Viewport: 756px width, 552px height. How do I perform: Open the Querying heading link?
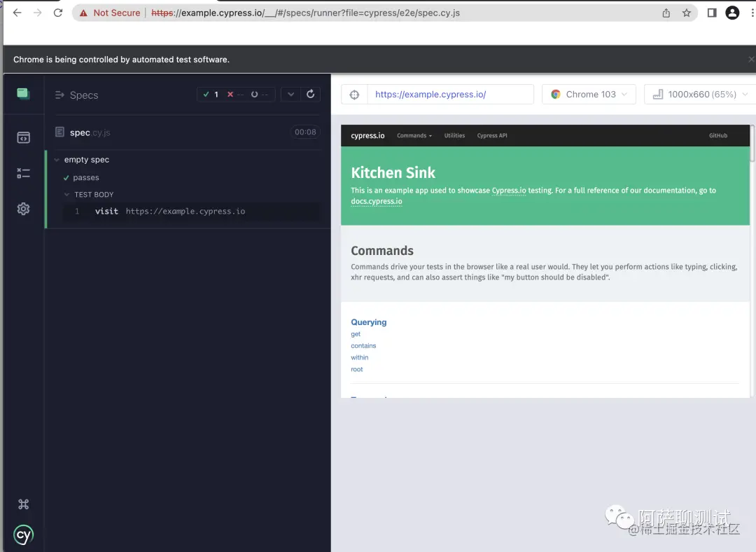click(x=369, y=322)
